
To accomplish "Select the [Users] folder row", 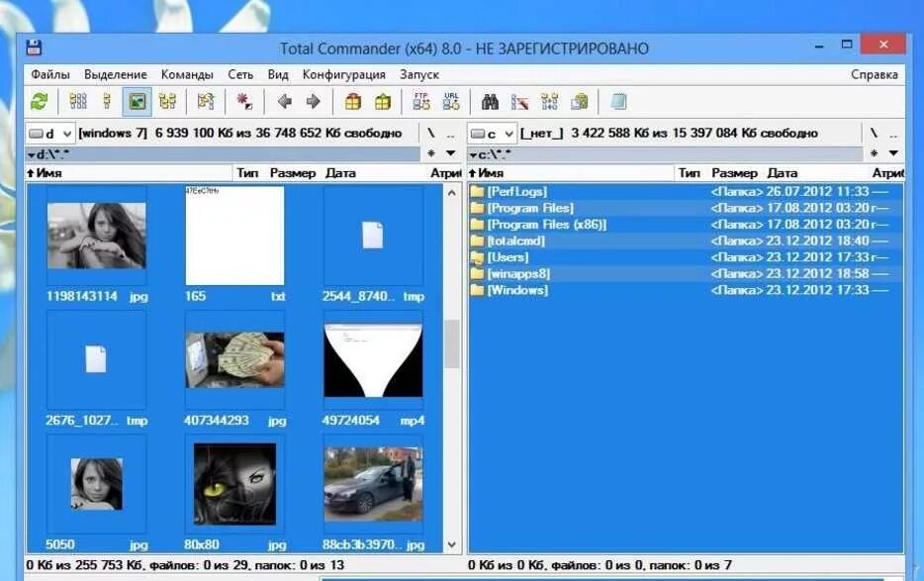I will pos(686,257).
